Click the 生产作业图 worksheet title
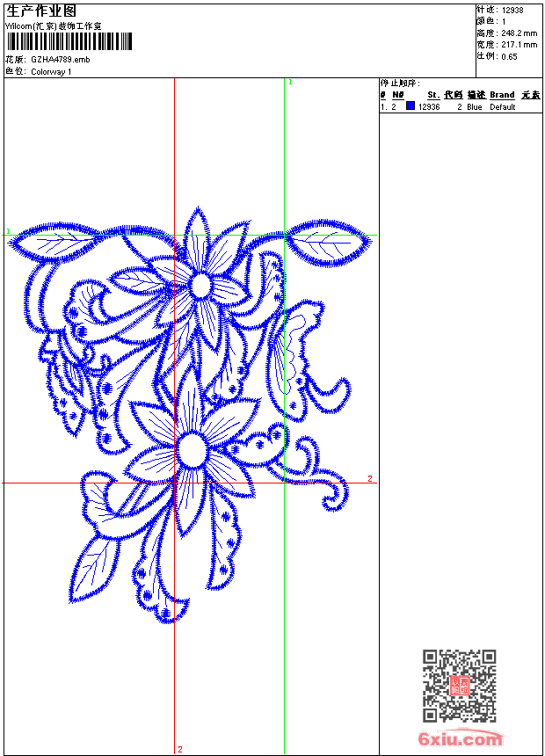 [41, 11]
